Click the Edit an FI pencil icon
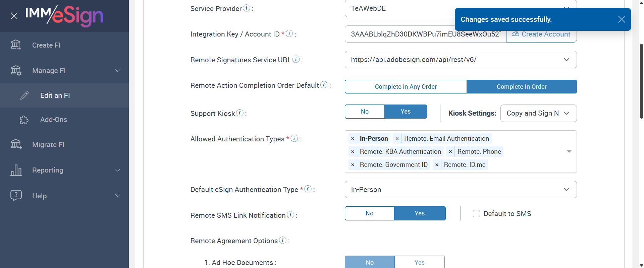 [x=24, y=95]
